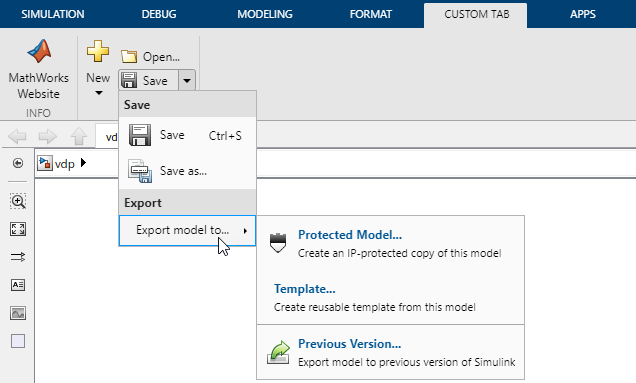Click the Export model to submenu arrow
The width and height of the screenshot is (636, 383).
coord(245,231)
